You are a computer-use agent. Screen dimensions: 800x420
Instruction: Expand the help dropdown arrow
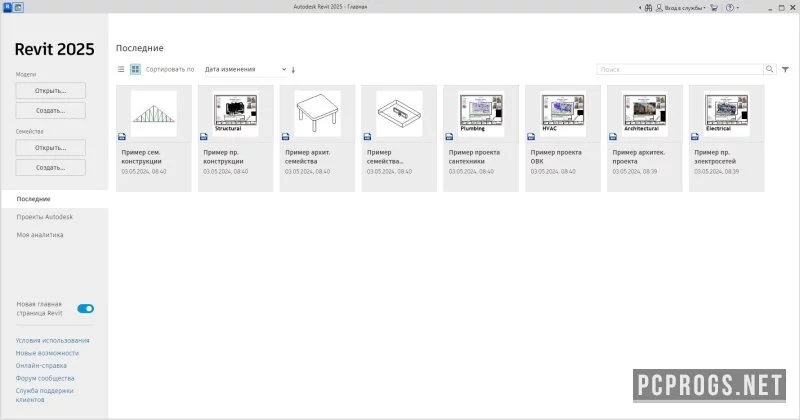click(738, 8)
